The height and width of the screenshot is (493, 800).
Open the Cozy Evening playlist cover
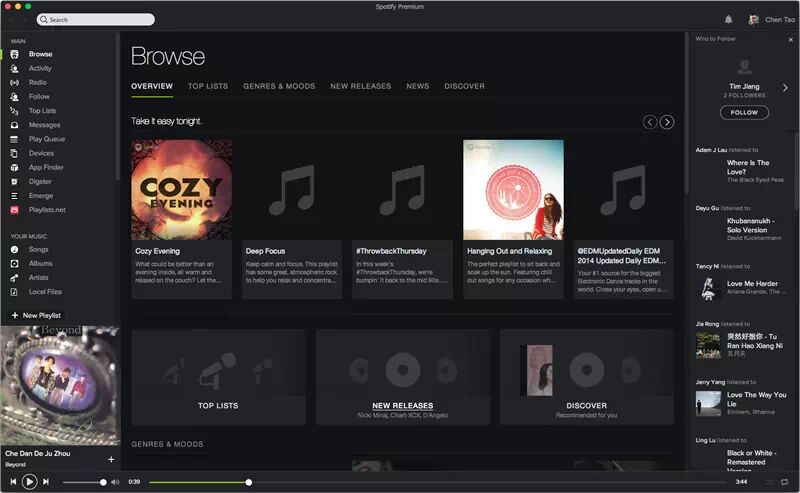[182, 190]
